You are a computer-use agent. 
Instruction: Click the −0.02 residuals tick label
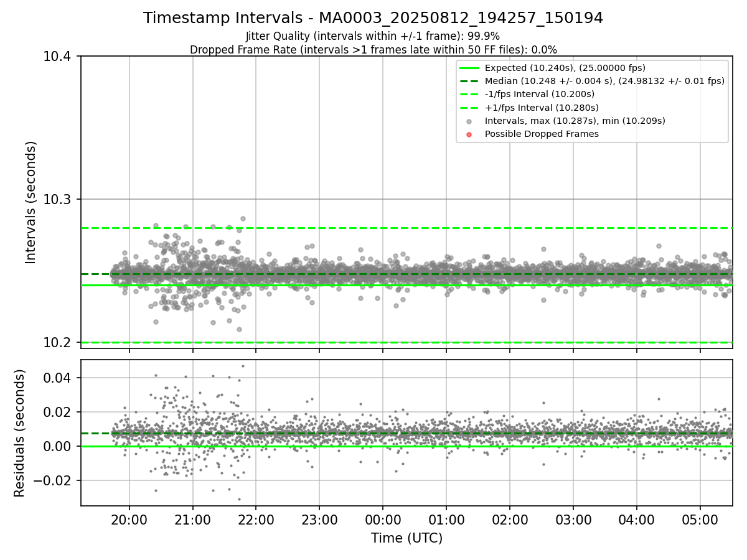point(53,481)
